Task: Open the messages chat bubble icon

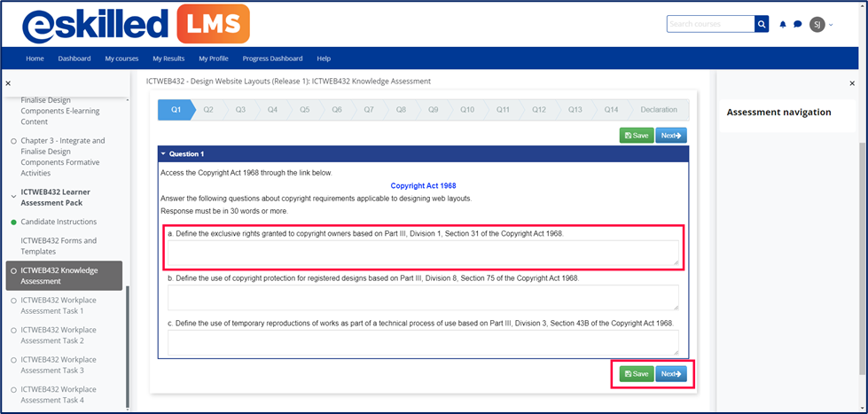Action: (x=798, y=24)
